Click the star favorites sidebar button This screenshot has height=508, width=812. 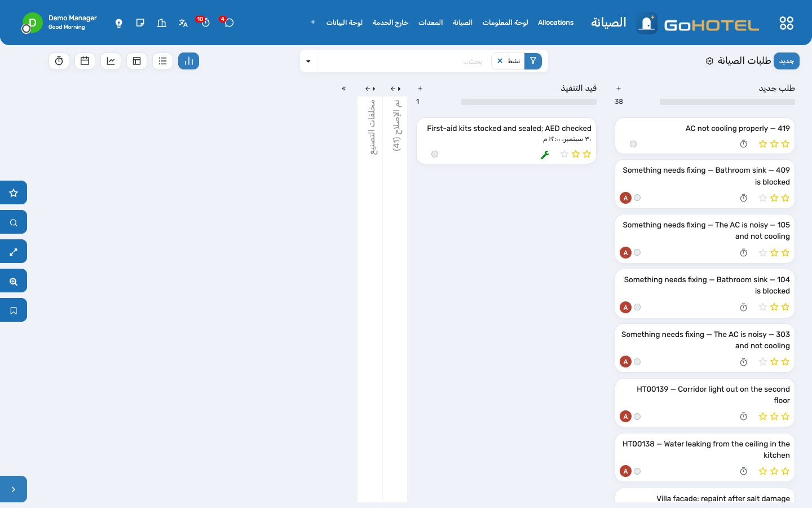pos(14,193)
